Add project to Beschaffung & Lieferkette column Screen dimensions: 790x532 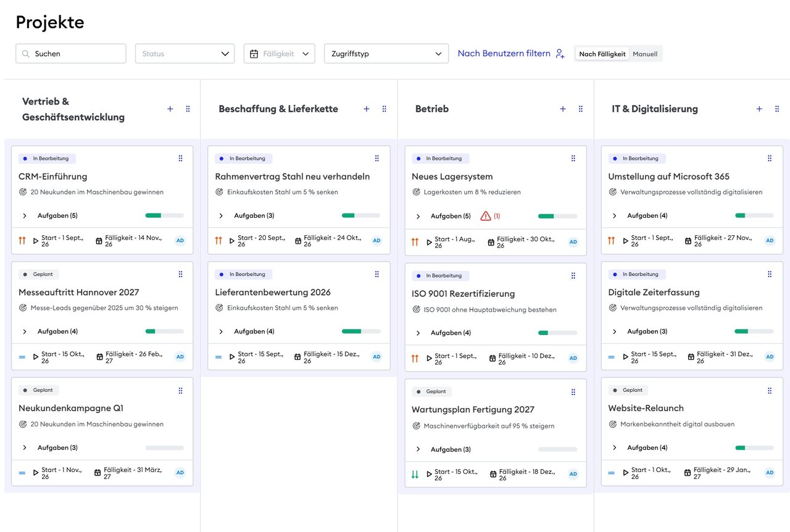click(x=367, y=109)
